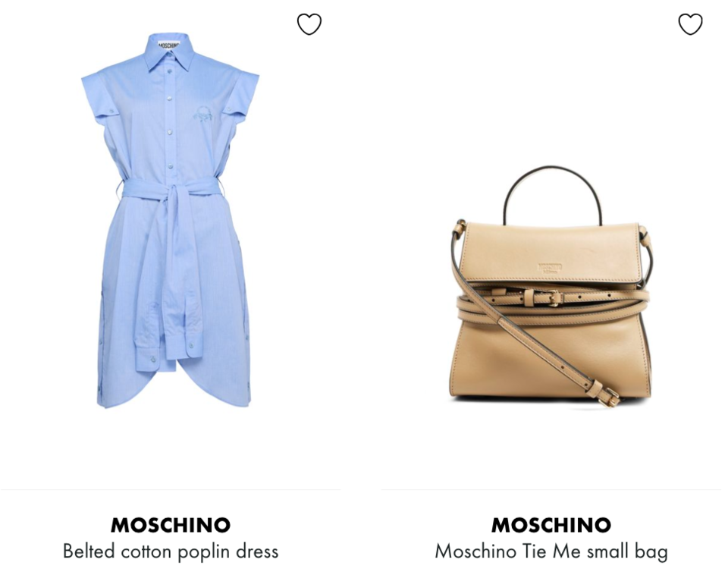This screenshot has height=572, width=728.
Task: Click the embossed logo on the bag flap
Action: [551, 268]
